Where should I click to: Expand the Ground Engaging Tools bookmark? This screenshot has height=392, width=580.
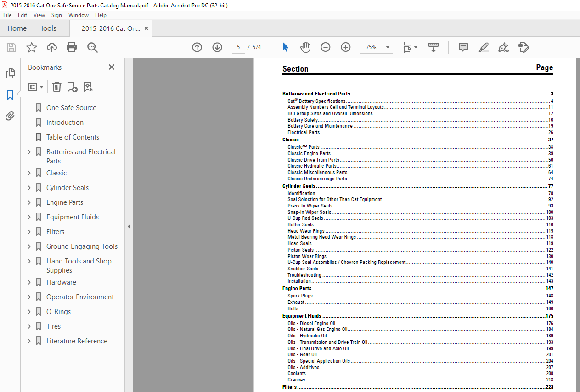pyautogui.click(x=29, y=246)
